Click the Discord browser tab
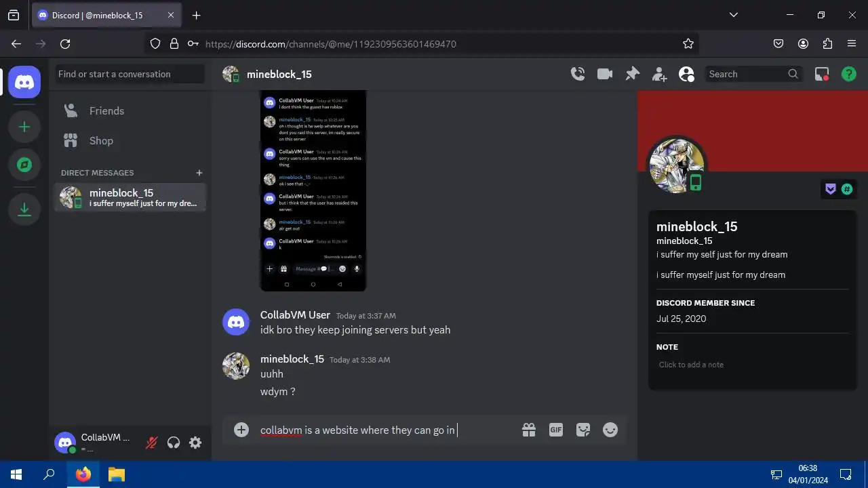Image resolution: width=868 pixels, height=488 pixels. coord(106,15)
